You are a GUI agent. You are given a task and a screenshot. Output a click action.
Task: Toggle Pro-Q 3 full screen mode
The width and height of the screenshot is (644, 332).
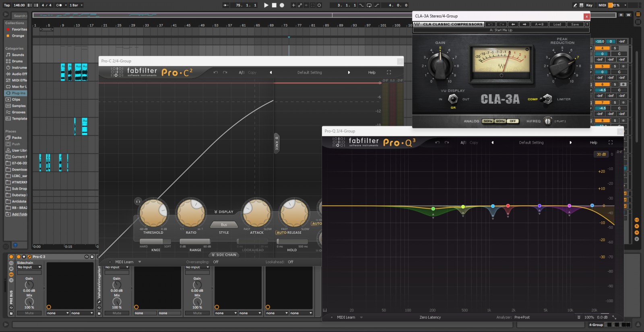pyautogui.click(x=610, y=142)
